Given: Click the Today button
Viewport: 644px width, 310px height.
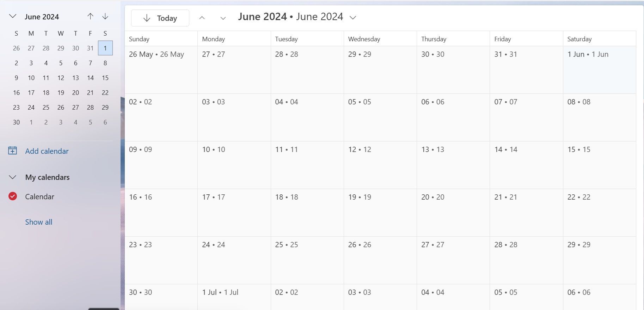Looking at the screenshot, I should 160,18.
